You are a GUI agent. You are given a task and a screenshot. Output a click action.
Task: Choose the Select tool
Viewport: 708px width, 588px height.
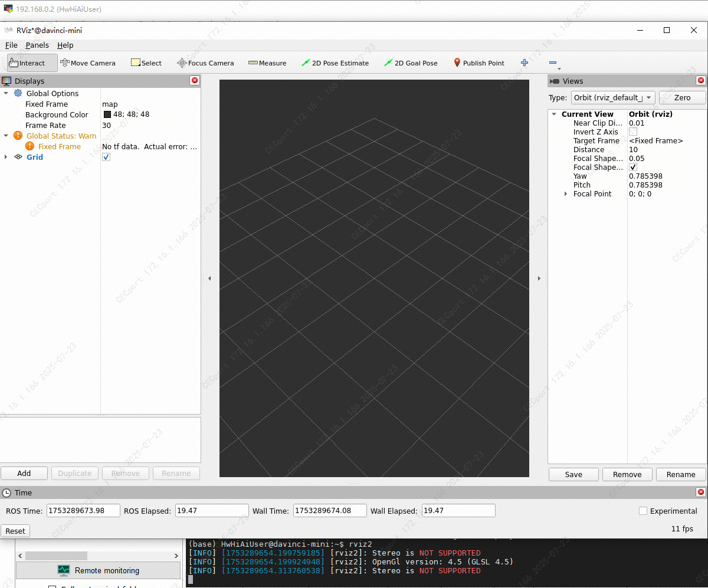[x=146, y=63]
